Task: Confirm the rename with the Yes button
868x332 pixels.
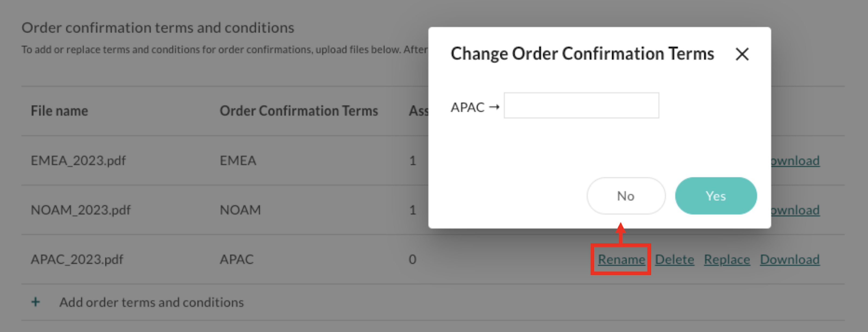Action: (x=716, y=196)
